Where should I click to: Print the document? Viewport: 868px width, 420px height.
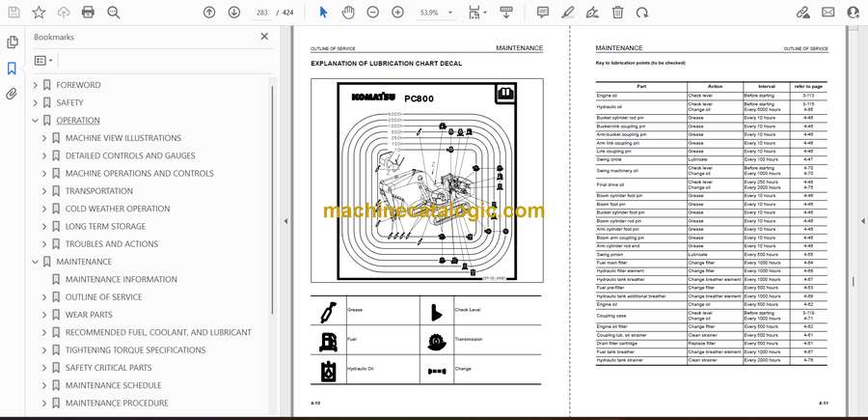coord(88,13)
